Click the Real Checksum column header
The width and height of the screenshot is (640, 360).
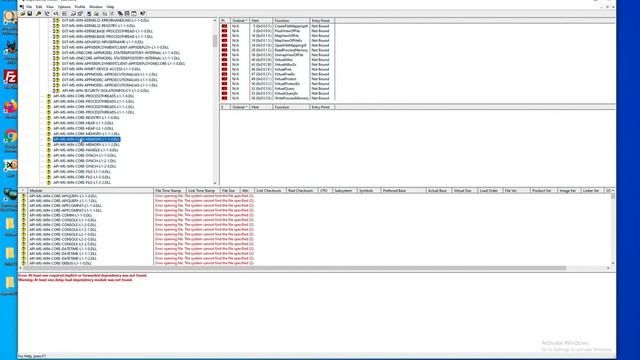(301, 191)
